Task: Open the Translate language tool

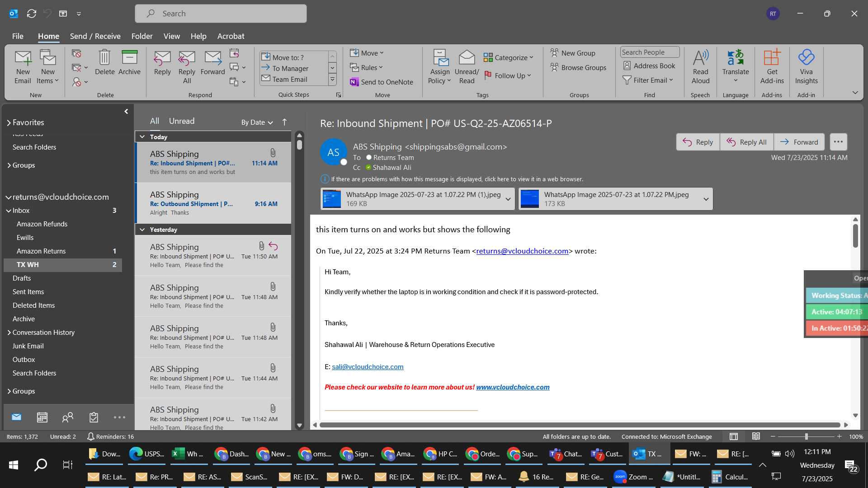Action: (x=736, y=67)
